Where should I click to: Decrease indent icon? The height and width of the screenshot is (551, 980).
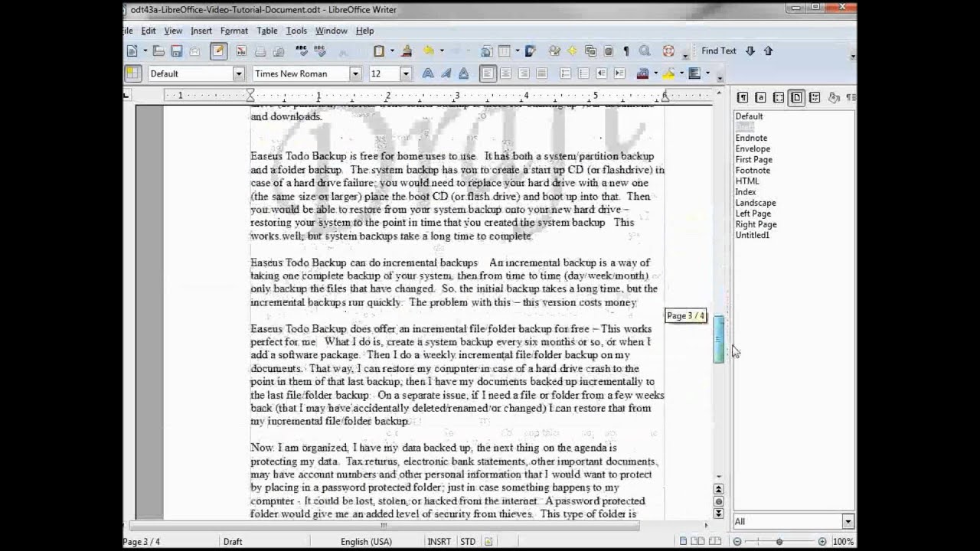(602, 73)
